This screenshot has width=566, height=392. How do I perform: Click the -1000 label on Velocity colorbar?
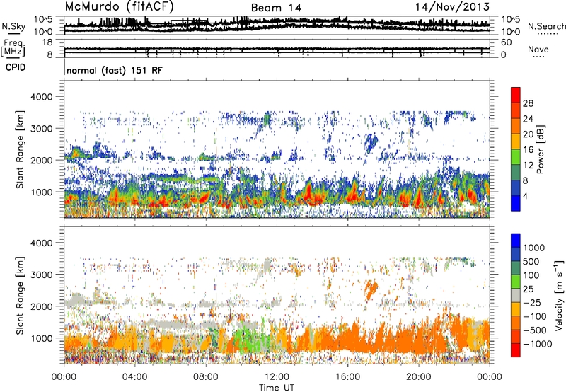538,344
